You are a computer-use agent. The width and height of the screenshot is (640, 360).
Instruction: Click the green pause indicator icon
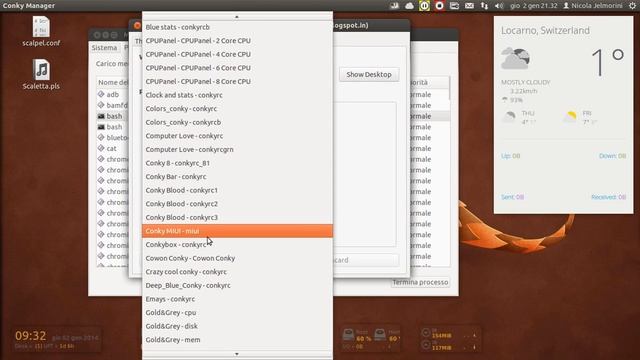coord(424,6)
